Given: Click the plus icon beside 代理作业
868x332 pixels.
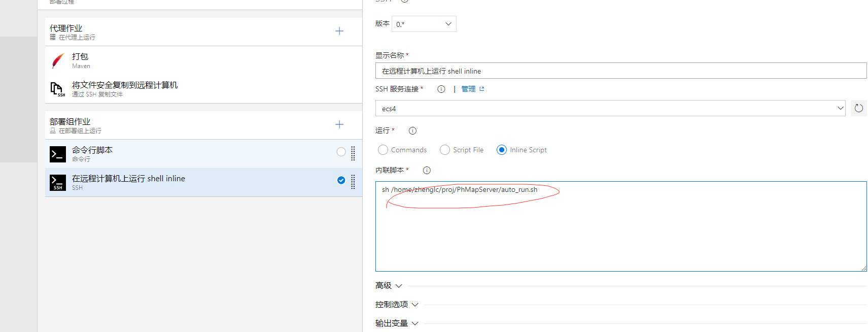Looking at the screenshot, I should point(339,31).
